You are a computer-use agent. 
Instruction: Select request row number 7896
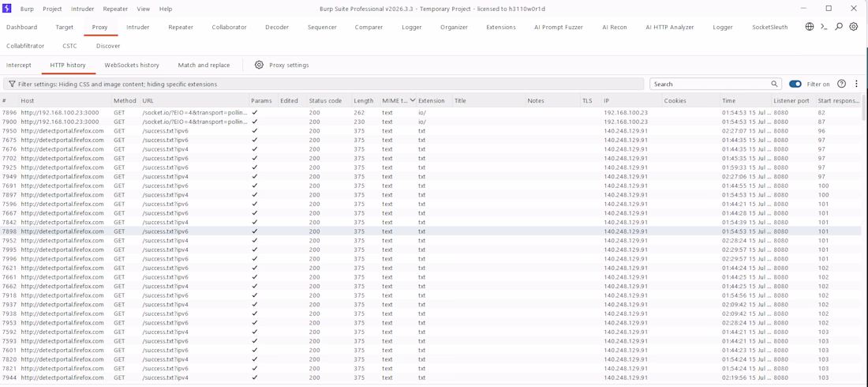431,113
